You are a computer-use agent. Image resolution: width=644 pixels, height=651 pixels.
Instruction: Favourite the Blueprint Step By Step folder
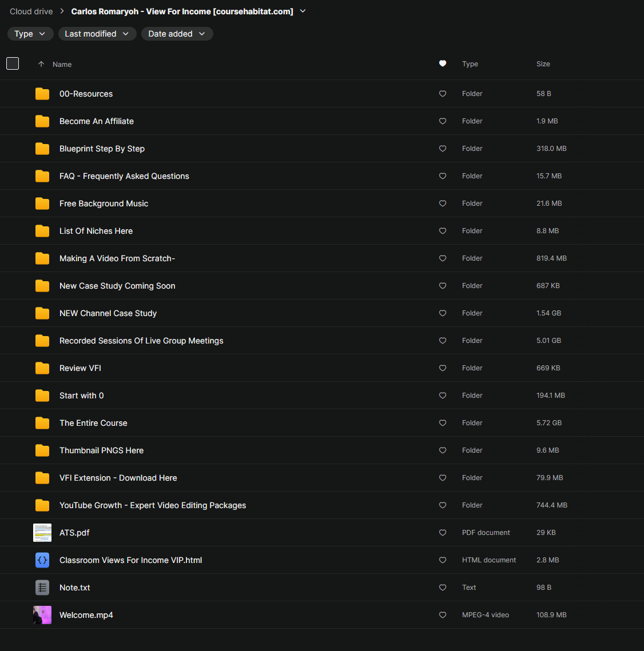pos(443,149)
